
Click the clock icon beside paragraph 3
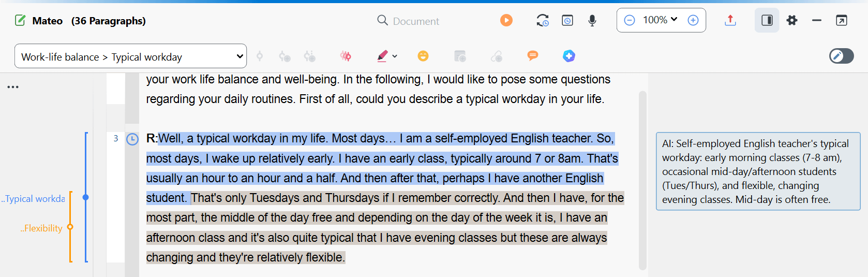(132, 139)
